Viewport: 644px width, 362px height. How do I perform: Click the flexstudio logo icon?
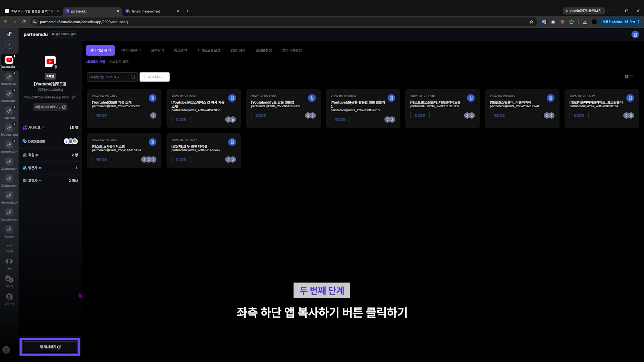tap(9, 34)
